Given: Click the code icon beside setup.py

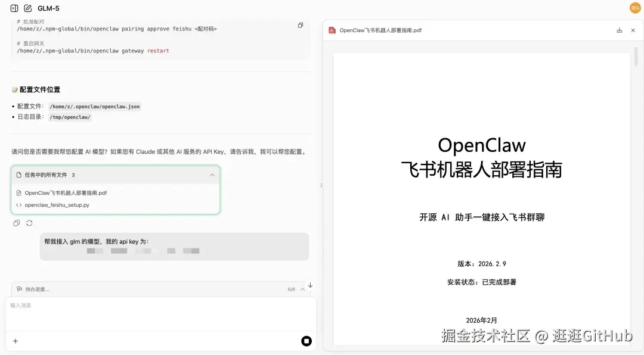Looking at the screenshot, I should click(x=18, y=205).
